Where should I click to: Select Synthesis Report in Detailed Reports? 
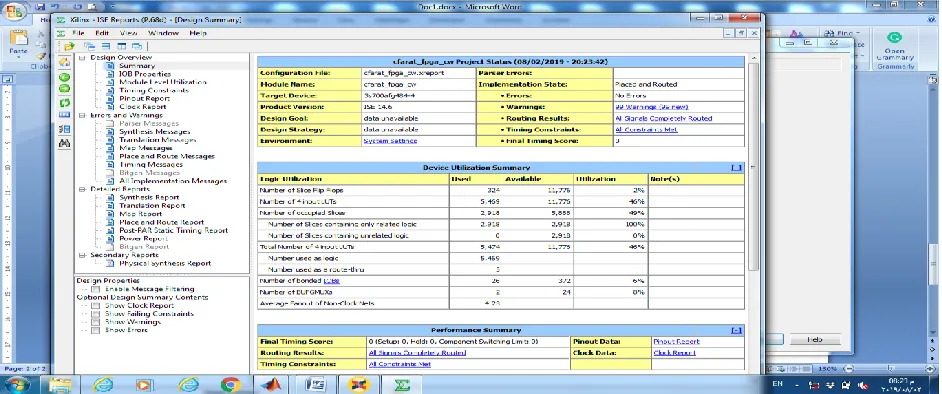pos(149,197)
